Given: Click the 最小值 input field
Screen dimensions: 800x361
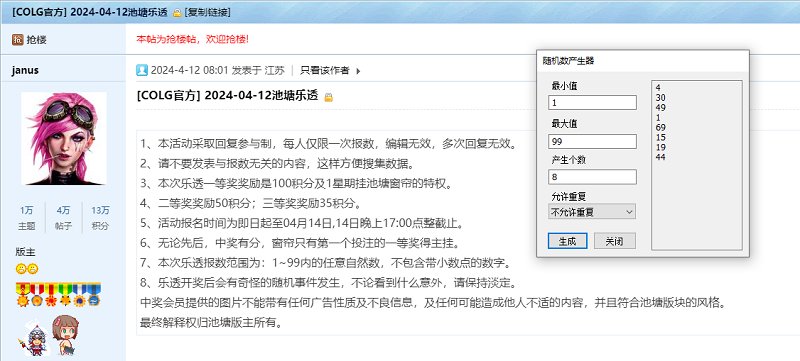Looking at the screenshot, I should [x=592, y=102].
